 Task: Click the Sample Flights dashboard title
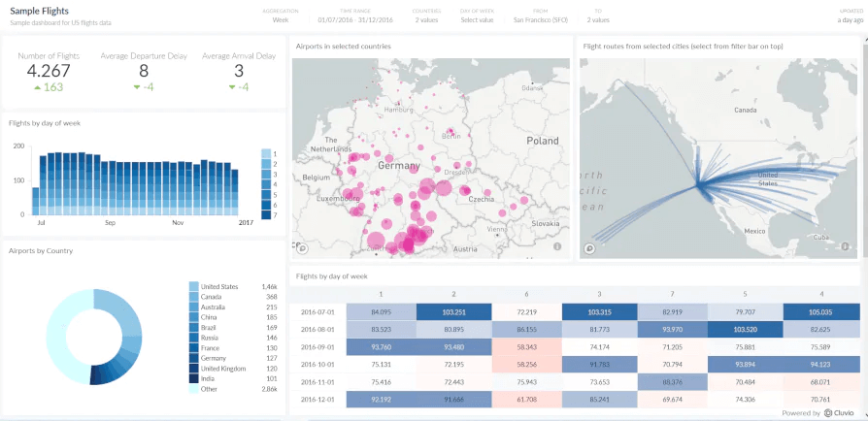click(39, 11)
